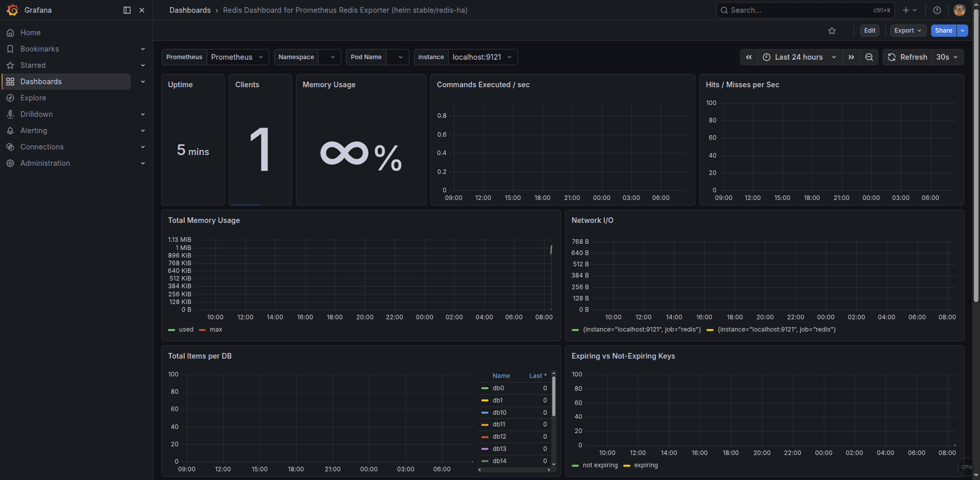Toggle the 'used' legend entry visibility
The height and width of the screenshot is (480, 980).
186,330
